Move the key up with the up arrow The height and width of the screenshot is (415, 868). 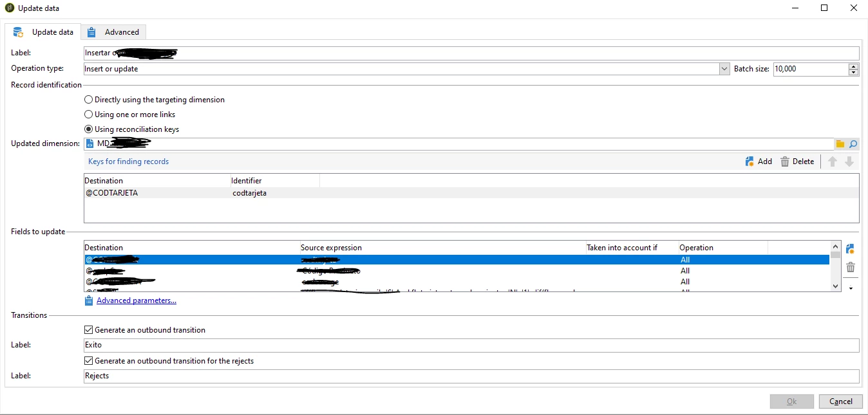833,161
